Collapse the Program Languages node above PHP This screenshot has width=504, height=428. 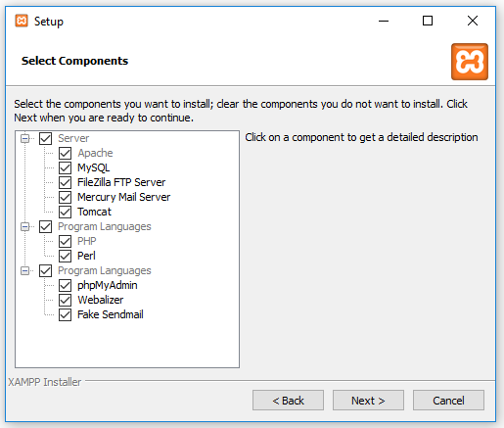tap(24, 226)
